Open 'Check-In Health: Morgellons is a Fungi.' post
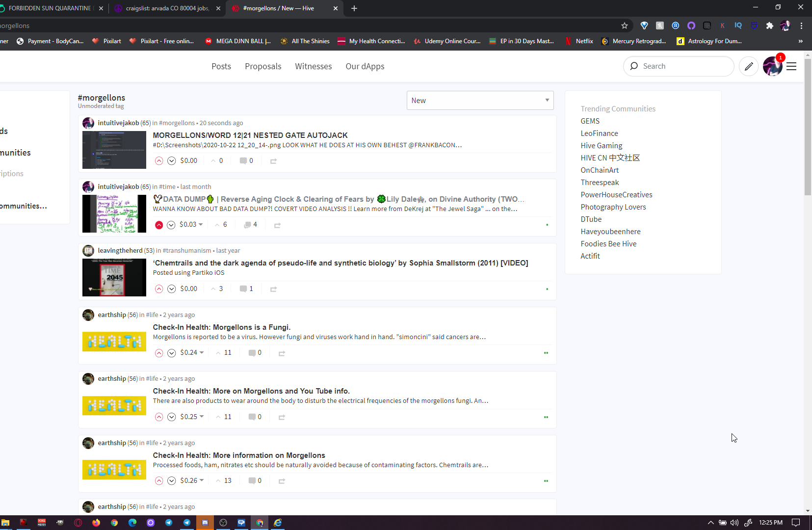 click(221, 327)
